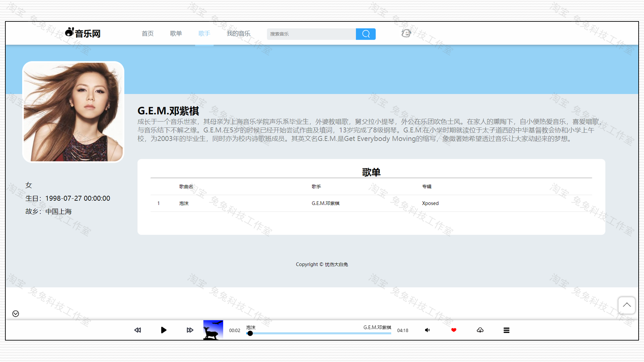Click the play button in the player
Viewport: 644px width, 362px height.
pyautogui.click(x=163, y=330)
